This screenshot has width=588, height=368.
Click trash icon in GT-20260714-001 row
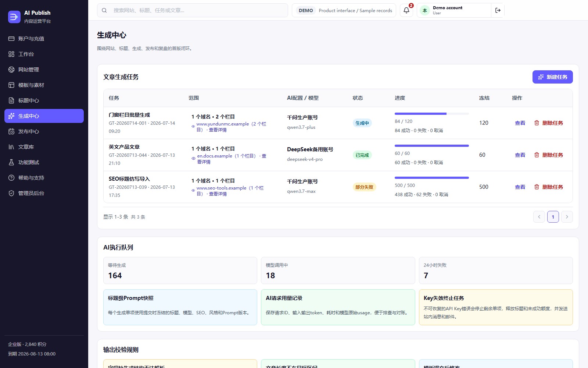coord(537,123)
